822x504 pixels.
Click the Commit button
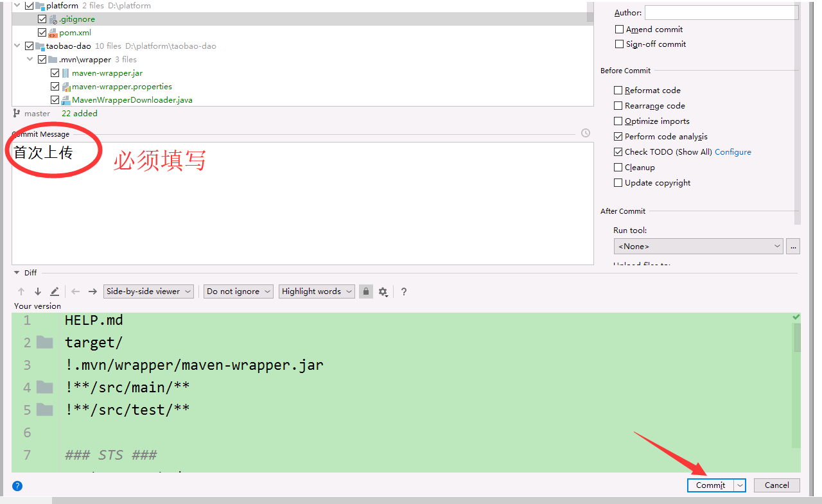(711, 485)
